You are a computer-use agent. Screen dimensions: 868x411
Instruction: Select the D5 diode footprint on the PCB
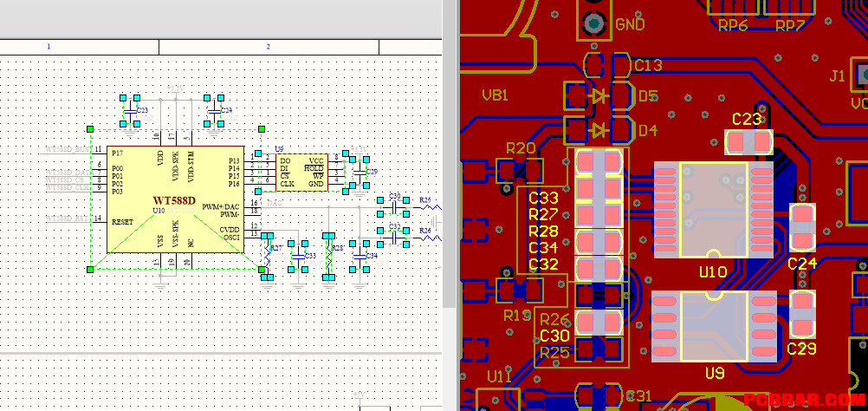pyautogui.click(x=599, y=96)
